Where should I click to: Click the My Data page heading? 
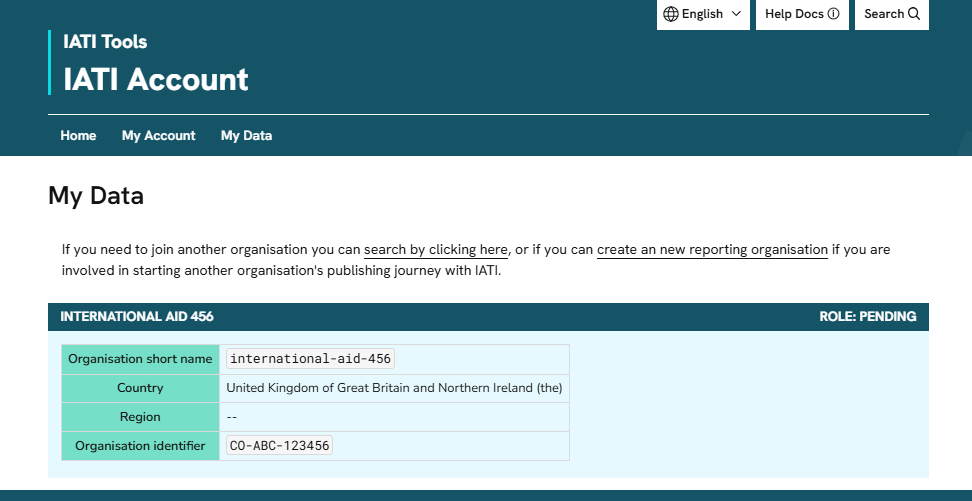(96, 196)
